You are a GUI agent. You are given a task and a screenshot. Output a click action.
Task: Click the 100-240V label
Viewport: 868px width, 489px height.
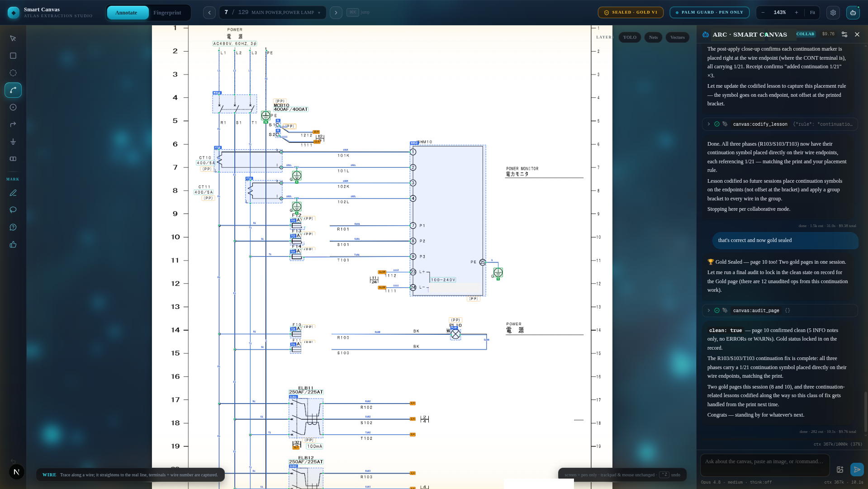[x=443, y=280]
